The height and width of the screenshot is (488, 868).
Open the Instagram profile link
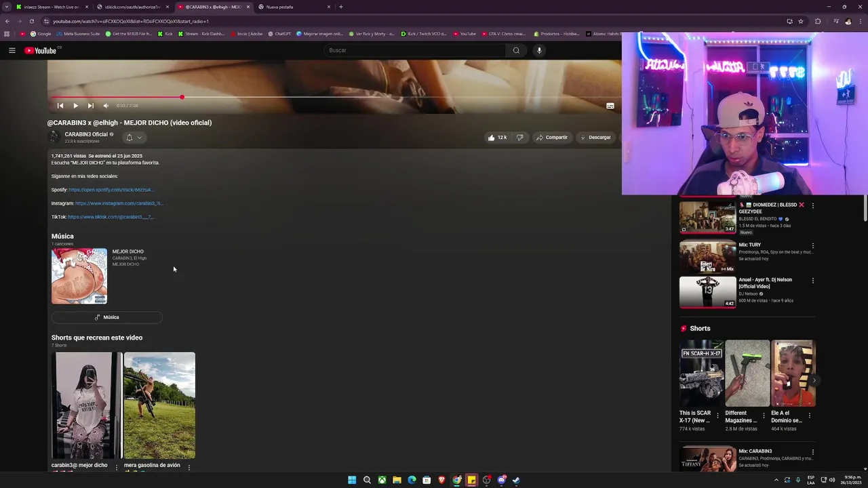pyautogui.click(x=119, y=203)
